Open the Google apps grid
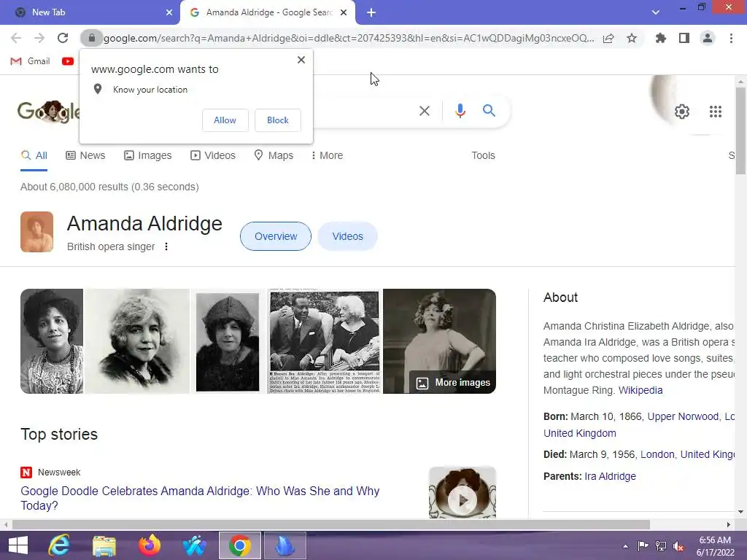The width and height of the screenshot is (747, 560). coord(716,112)
